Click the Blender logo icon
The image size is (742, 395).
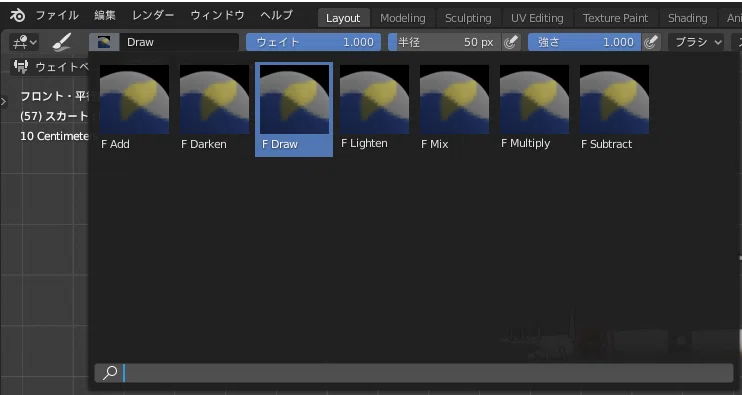[18, 16]
